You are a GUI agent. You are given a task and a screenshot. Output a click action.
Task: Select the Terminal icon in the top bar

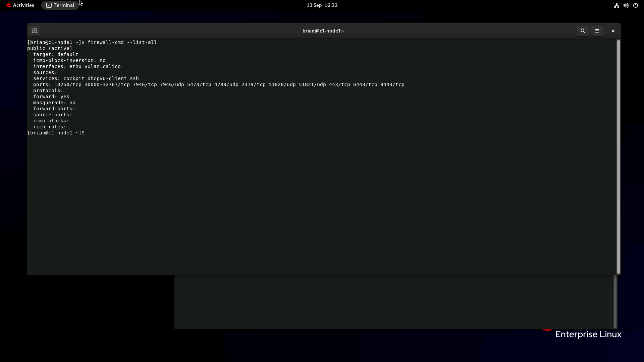pos(49,5)
